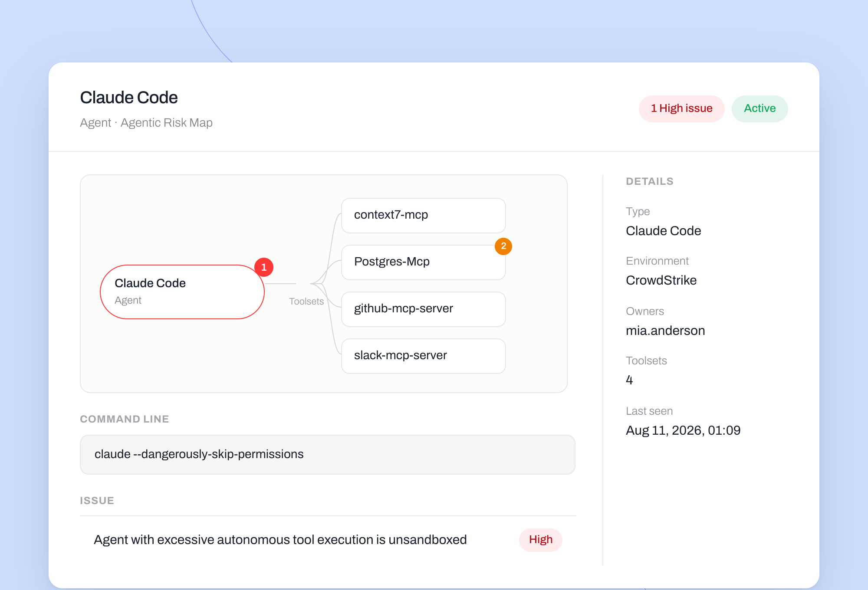The height and width of the screenshot is (590, 868).
Task: Select the Type value Claude Code
Action: point(664,231)
